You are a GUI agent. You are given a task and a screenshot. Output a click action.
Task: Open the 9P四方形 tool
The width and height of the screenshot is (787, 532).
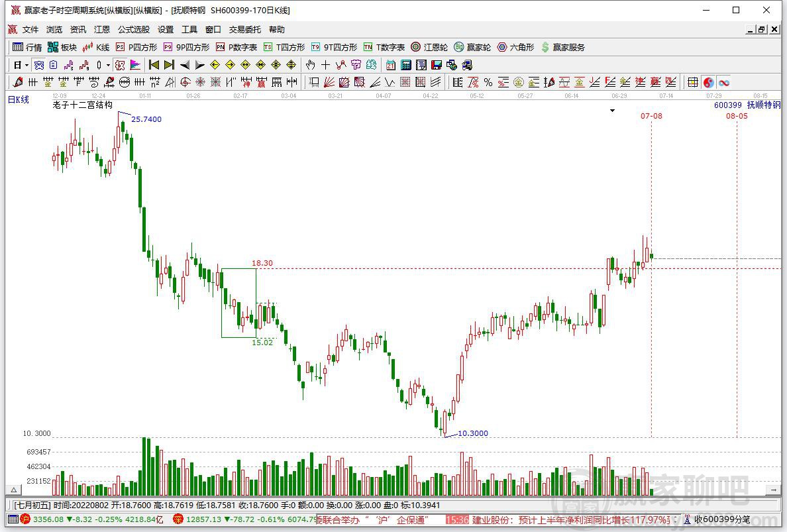pyautogui.click(x=186, y=47)
